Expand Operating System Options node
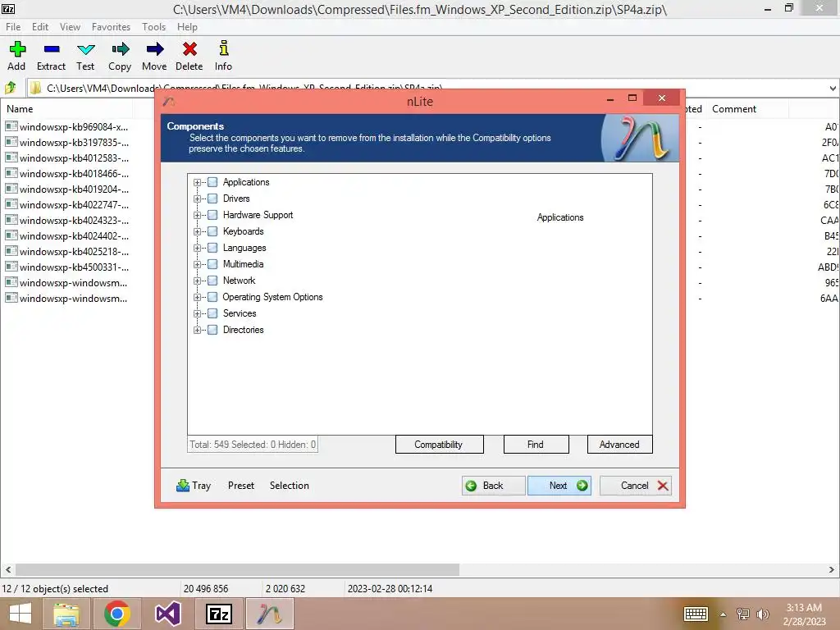 pos(197,297)
